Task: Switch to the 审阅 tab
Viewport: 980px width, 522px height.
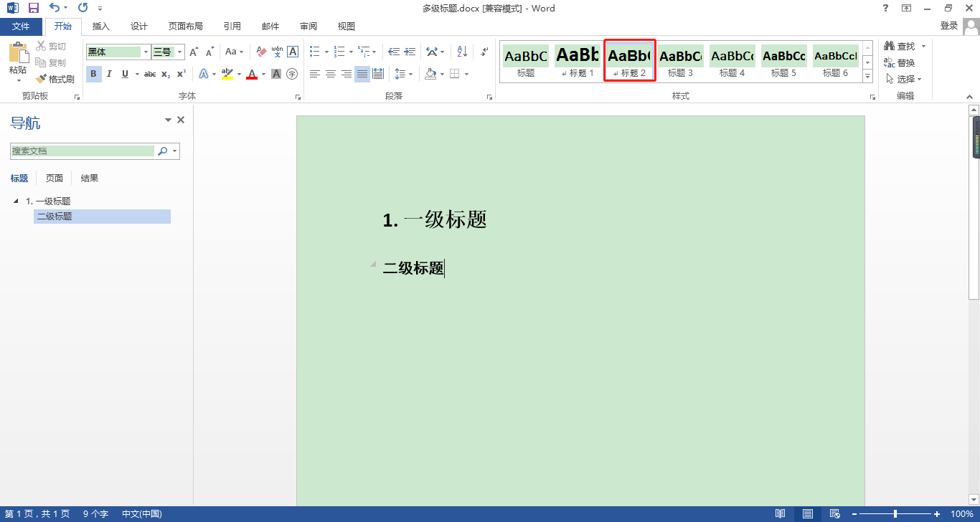Action: point(308,27)
